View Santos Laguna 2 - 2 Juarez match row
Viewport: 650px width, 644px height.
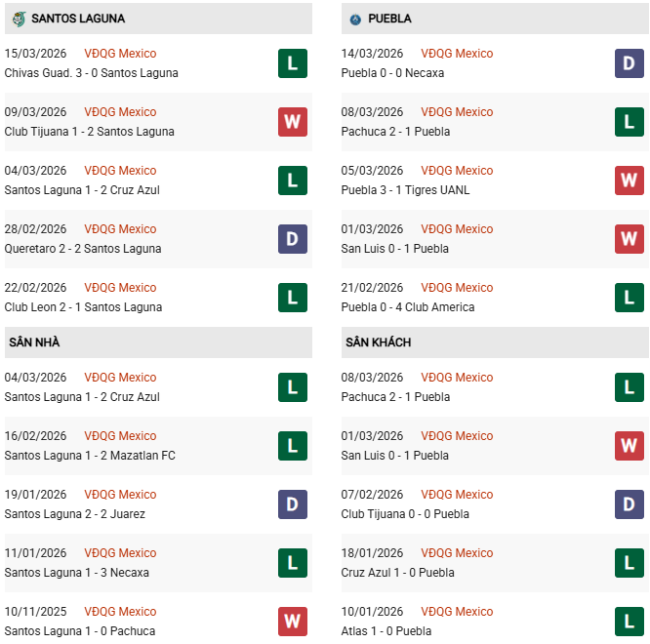click(x=75, y=514)
